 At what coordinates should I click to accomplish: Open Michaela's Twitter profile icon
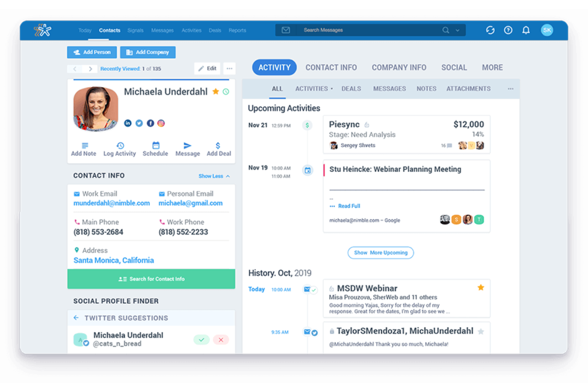coord(139,123)
